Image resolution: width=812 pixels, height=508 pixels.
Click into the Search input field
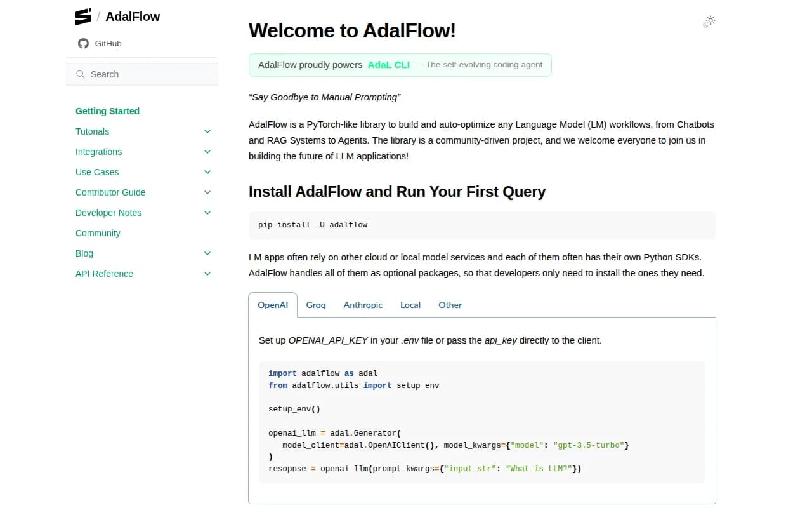[141, 74]
